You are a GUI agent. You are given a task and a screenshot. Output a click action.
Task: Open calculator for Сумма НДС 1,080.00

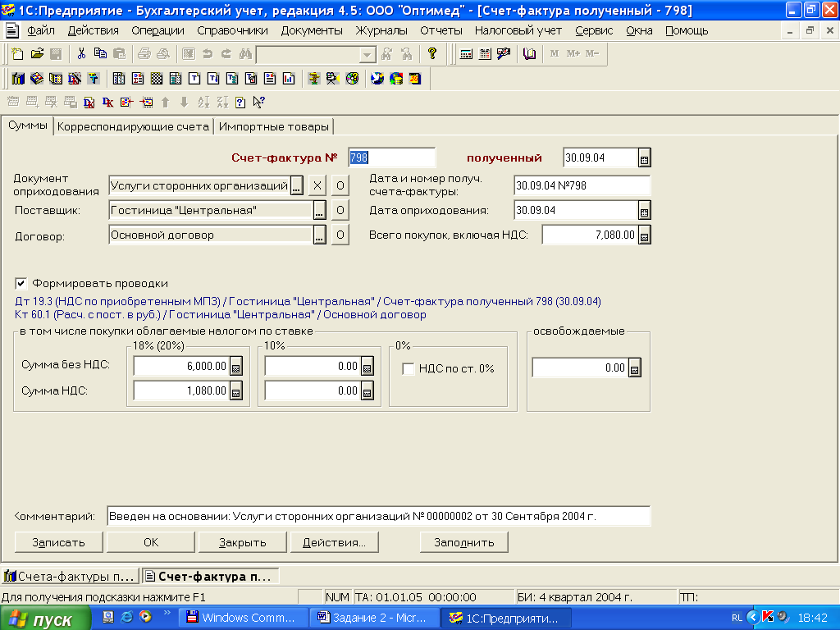click(x=235, y=391)
